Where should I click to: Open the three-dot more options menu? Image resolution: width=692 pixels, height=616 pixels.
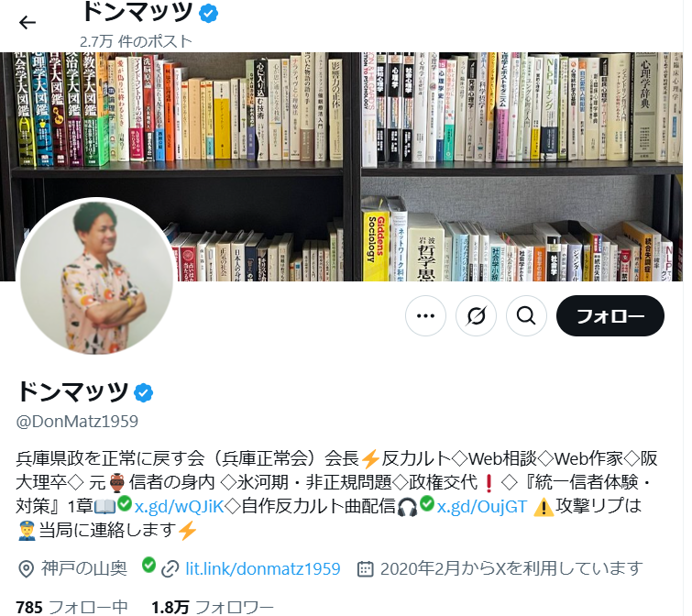425,316
